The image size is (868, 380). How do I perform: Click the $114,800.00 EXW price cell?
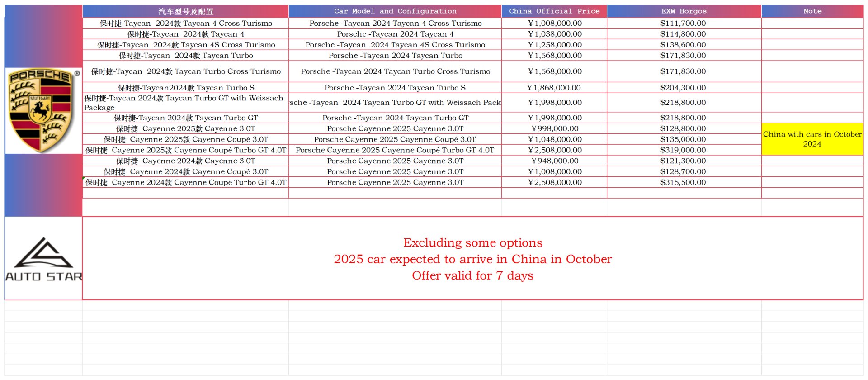pos(683,34)
